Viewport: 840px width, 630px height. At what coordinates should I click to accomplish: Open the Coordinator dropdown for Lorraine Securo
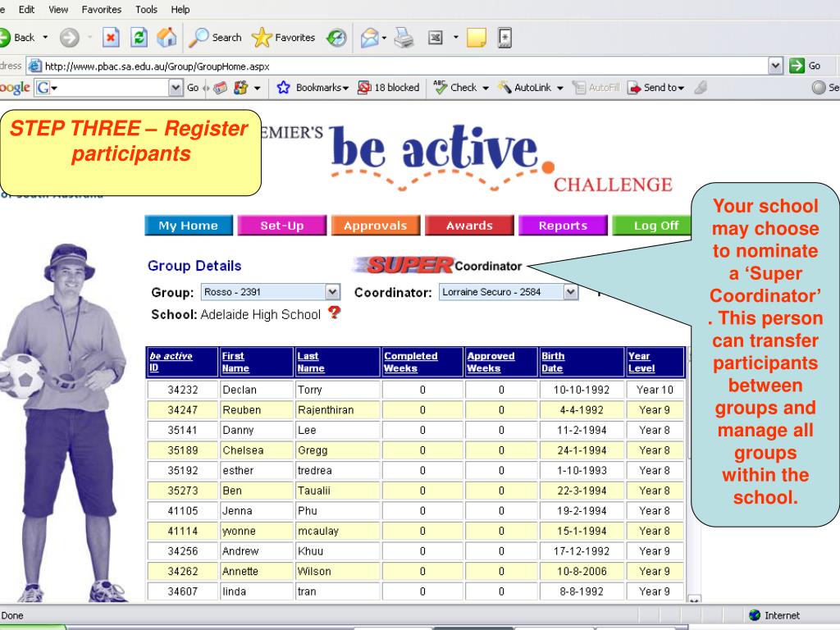point(572,292)
